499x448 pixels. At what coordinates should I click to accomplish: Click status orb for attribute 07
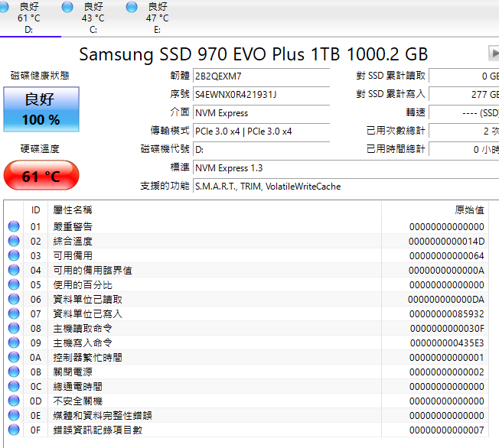click(x=14, y=313)
